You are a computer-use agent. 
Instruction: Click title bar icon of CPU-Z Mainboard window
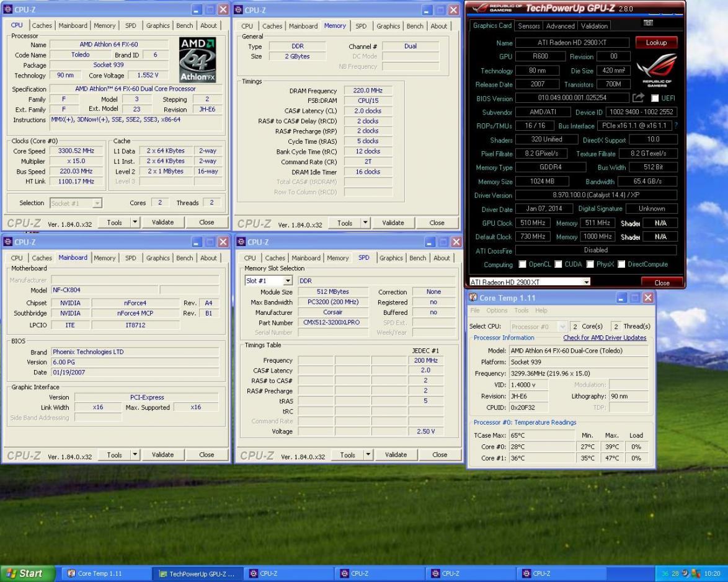8,242
